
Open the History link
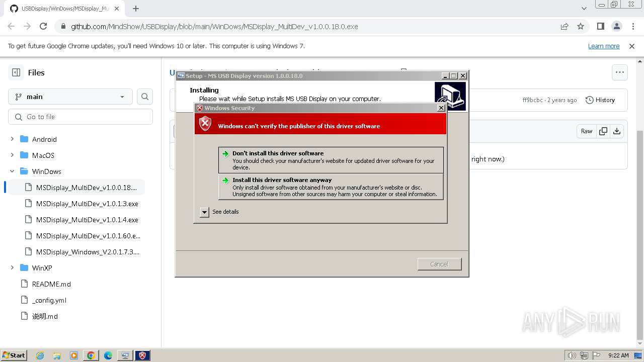pos(600,100)
